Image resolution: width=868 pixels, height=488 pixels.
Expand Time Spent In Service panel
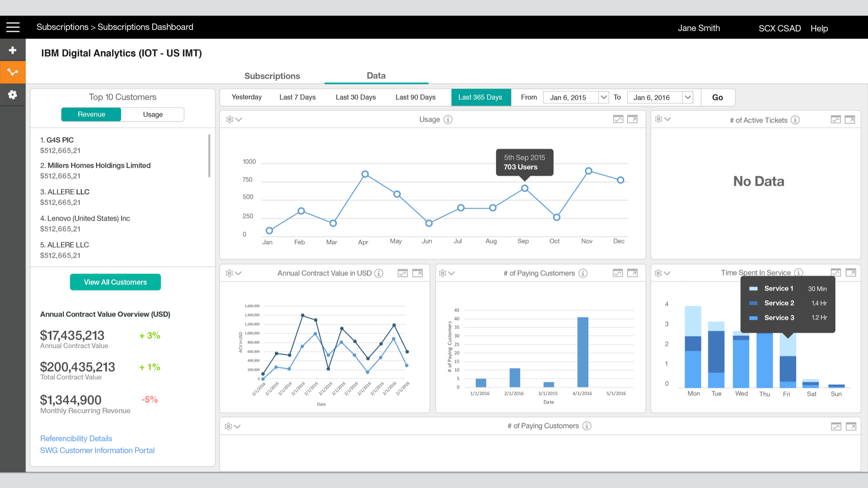(850, 272)
